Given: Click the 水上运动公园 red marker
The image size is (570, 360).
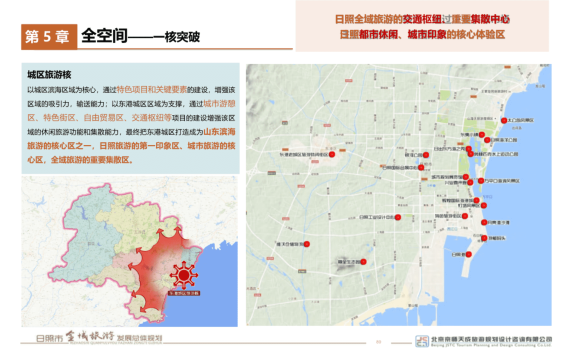Looking at the screenshot, I should (x=471, y=154).
